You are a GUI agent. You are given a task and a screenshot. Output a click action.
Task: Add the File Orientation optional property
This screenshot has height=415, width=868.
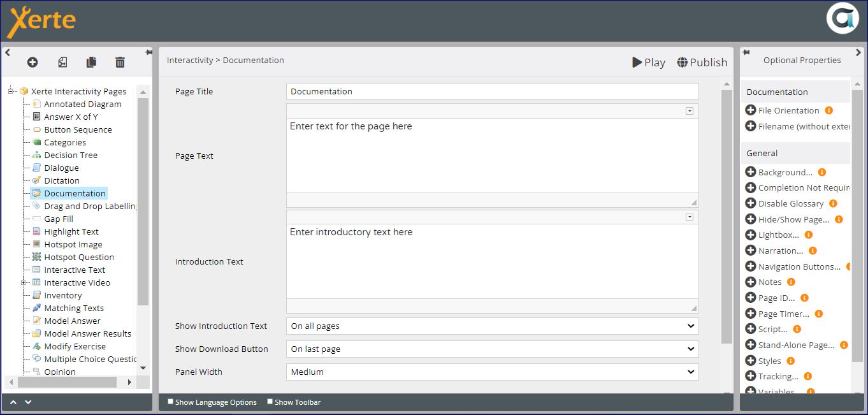point(751,110)
